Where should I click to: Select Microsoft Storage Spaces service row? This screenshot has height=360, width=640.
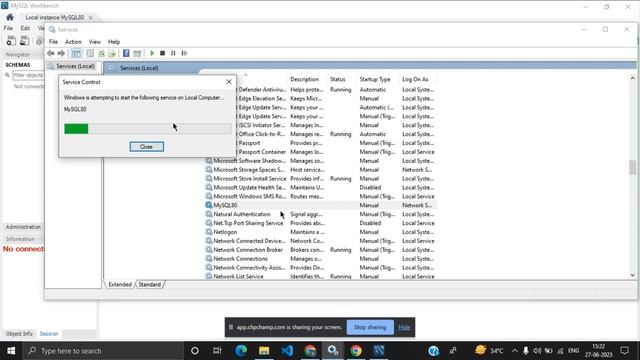pyautogui.click(x=320, y=170)
